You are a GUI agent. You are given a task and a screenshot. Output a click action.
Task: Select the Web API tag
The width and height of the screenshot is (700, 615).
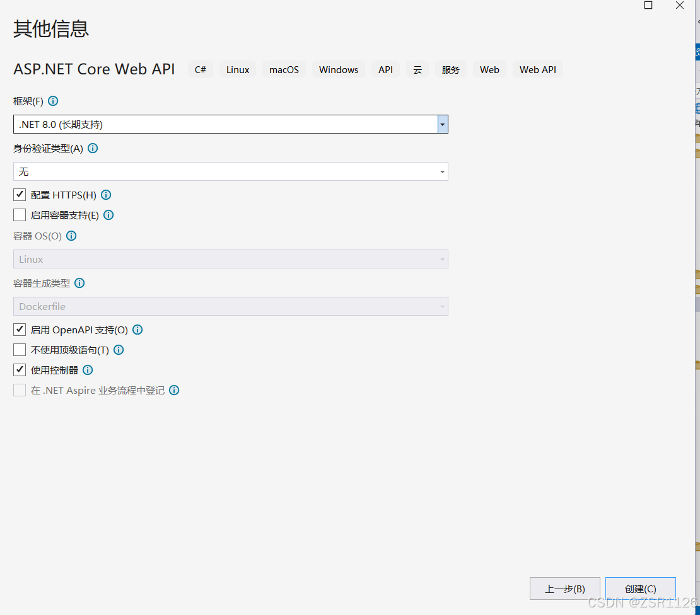[x=537, y=69]
